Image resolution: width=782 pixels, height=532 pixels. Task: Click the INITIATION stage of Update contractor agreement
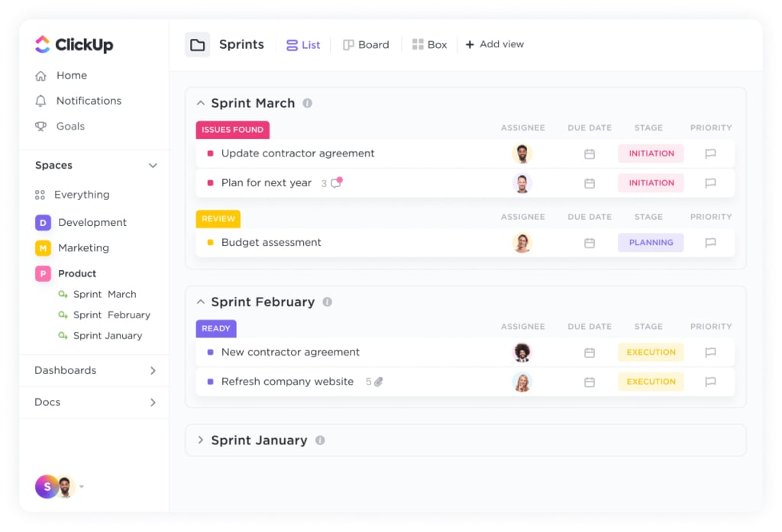click(651, 153)
